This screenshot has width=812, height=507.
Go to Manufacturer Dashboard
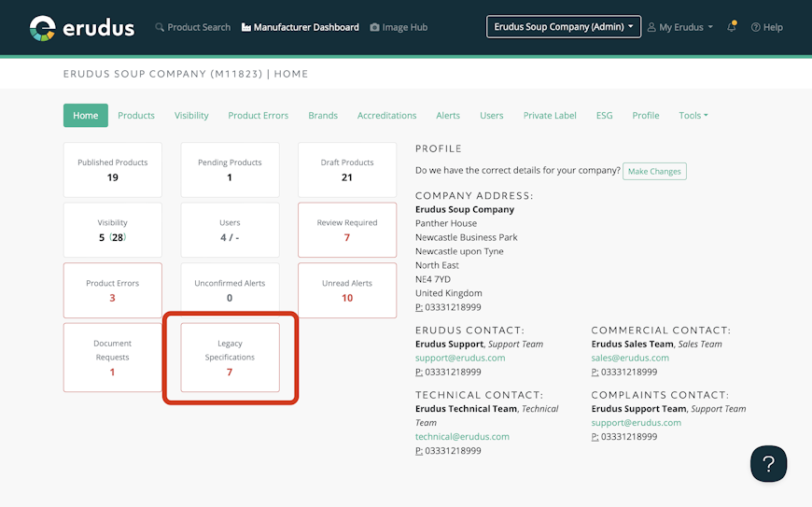301,27
